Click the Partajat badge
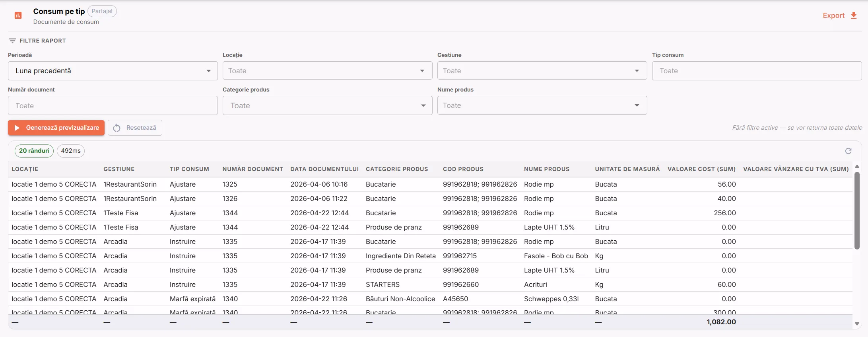This screenshot has width=868, height=337. tap(102, 11)
